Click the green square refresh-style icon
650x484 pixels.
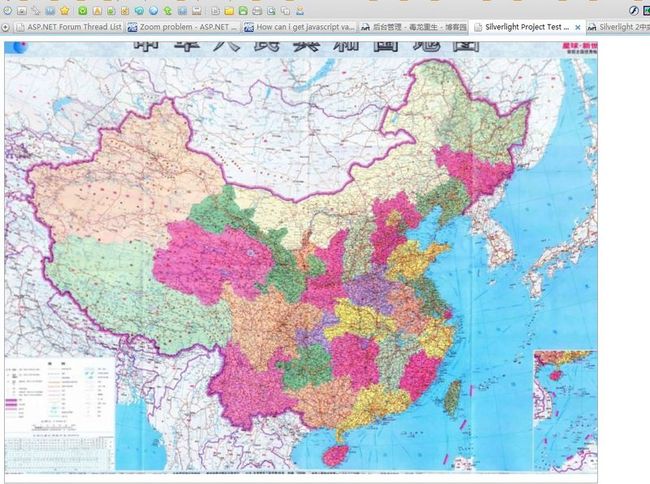(82, 11)
